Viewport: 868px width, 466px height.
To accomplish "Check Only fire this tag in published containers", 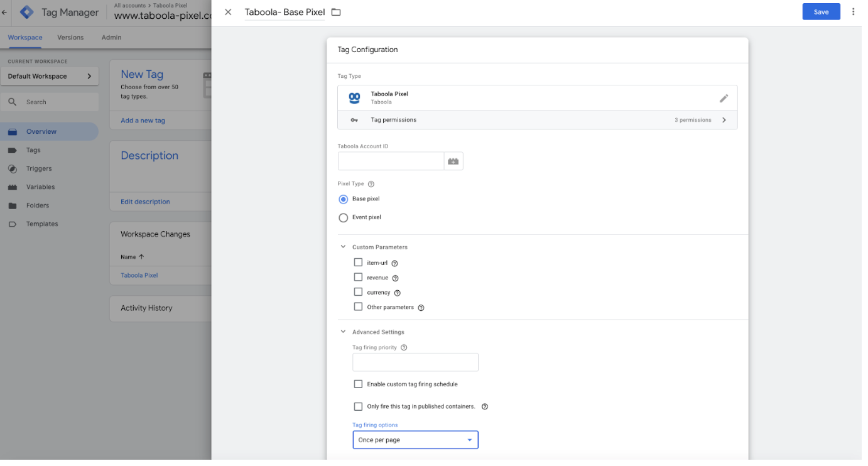I will (x=358, y=406).
